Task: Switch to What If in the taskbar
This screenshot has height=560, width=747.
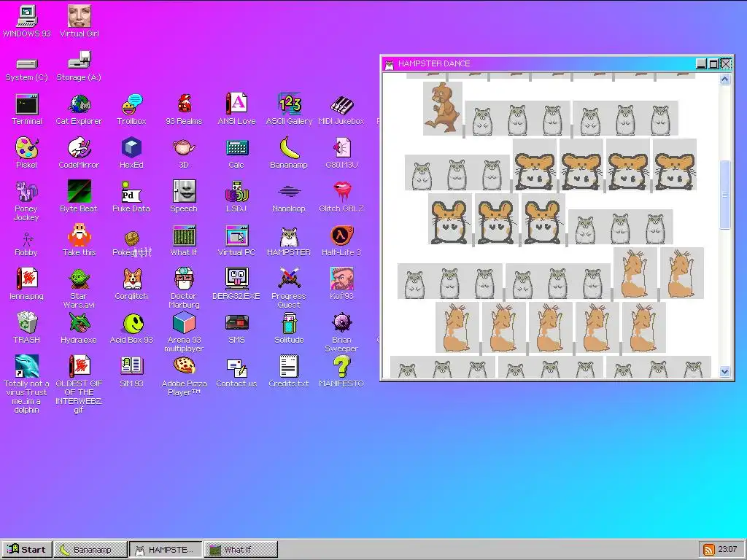Action: [x=241, y=549]
